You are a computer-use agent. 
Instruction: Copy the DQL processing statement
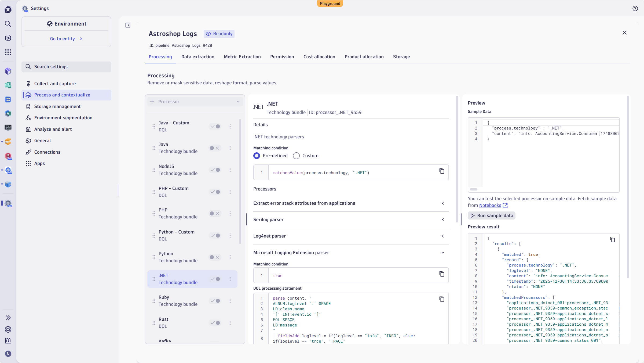(x=442, y=299)
